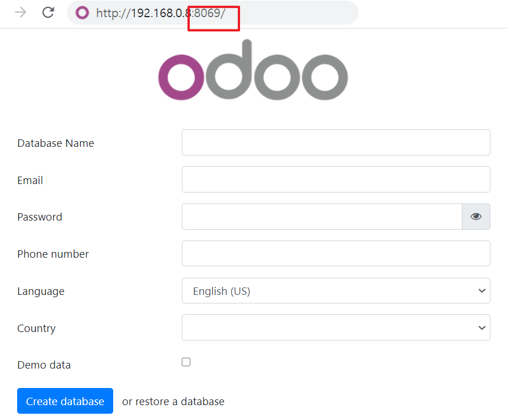Click the Odoo logo
Image resolution: width=507 pixels, height=420 pixels.
tap(253, 70)
